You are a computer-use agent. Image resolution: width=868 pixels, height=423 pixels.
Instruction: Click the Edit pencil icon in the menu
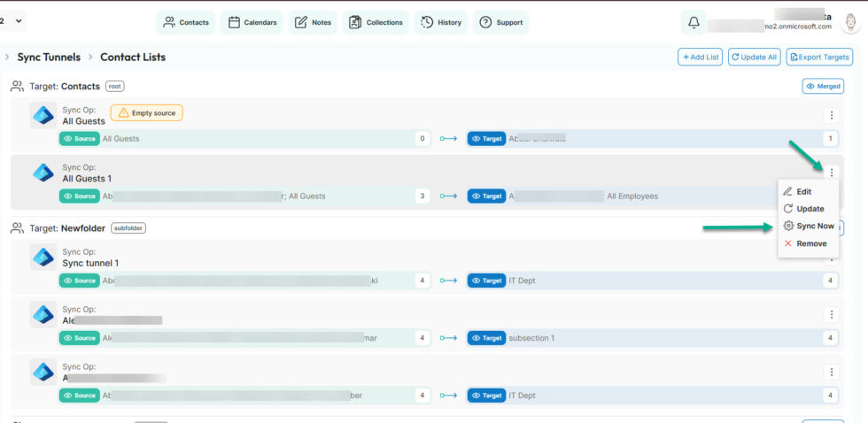pyautogui.click(x=787, y=192)
